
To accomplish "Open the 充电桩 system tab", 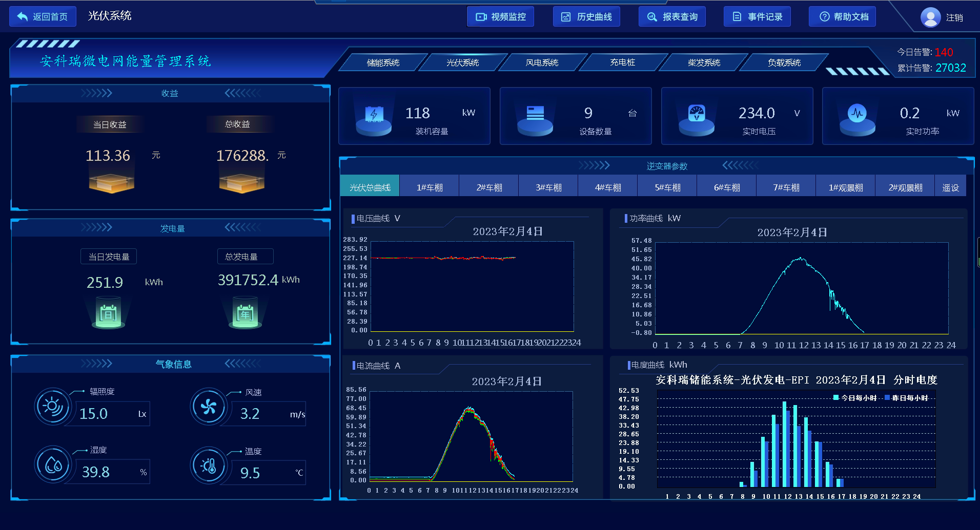I will 622,62.
